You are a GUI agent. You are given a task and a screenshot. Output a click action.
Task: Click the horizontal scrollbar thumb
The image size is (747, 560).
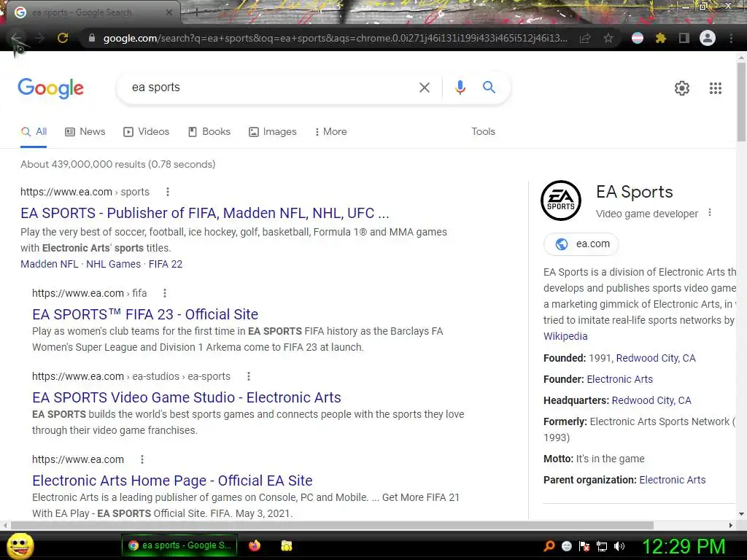coord(332,525)
